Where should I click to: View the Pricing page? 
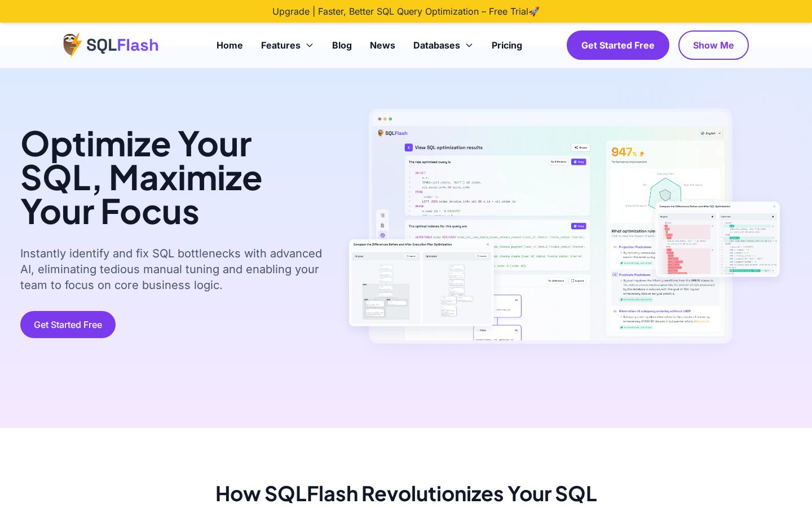(x=507, y=45)
